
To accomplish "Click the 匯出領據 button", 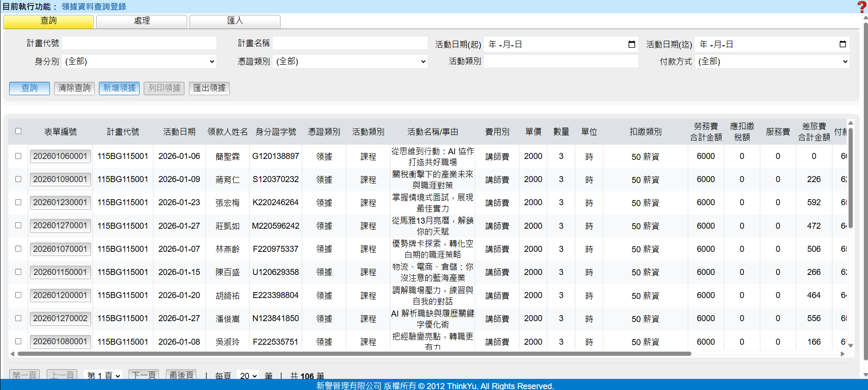I will click(209, 88).
